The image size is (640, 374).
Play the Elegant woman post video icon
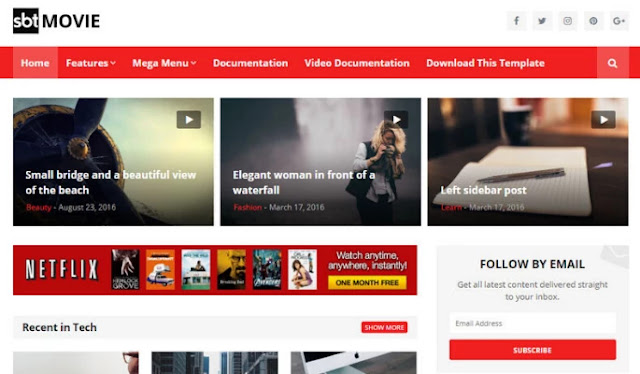[396, 120]
